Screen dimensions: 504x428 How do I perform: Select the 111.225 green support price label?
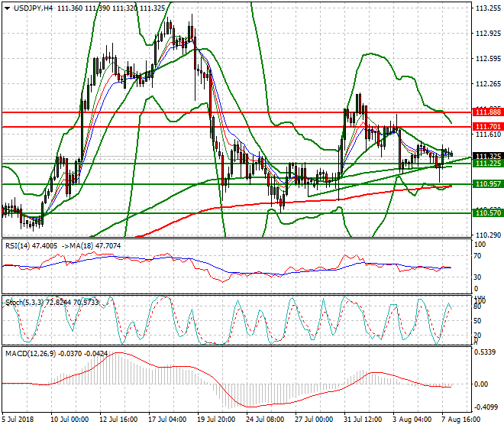[x=488, y=164]
